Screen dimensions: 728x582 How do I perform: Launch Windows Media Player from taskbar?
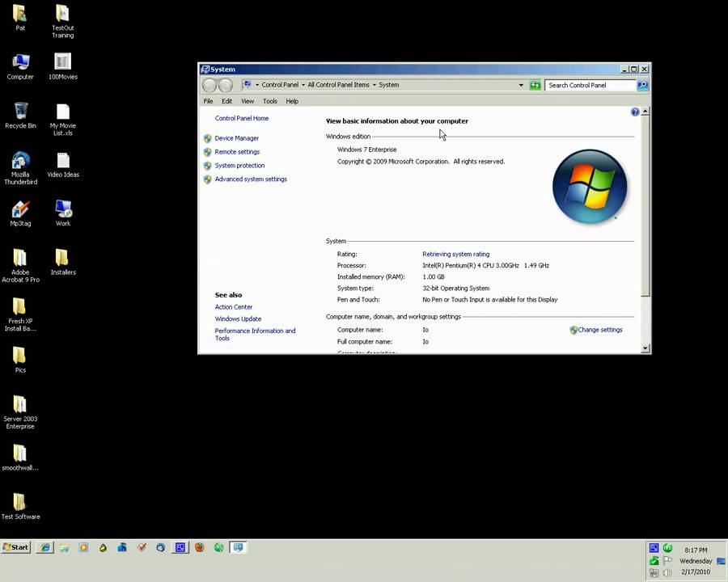click(83, 548)
